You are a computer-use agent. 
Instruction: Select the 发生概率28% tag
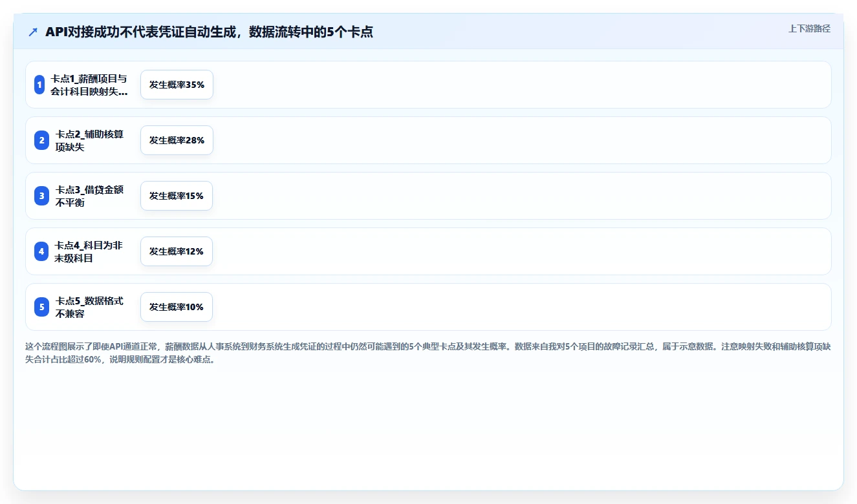coord(177,140)
